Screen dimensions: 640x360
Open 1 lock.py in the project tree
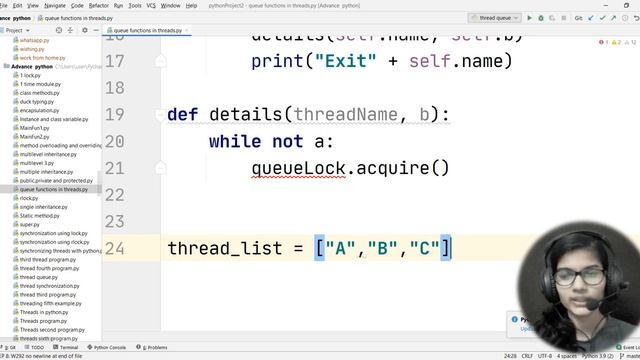[x=27, y=76]
